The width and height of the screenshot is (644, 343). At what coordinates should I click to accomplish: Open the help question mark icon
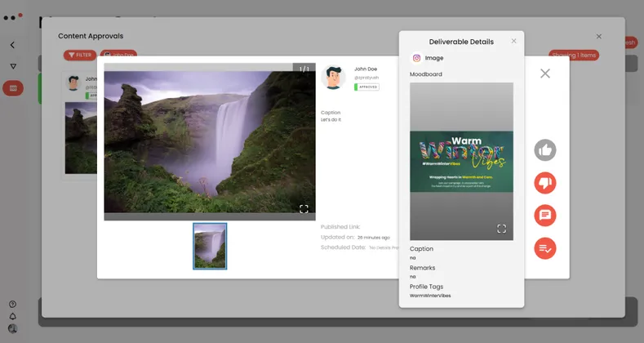(x=12, y=305)
